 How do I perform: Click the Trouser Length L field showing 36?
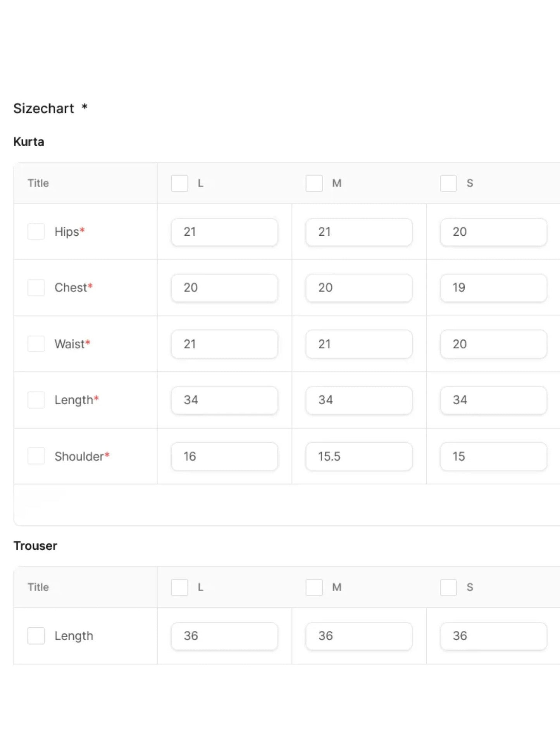224,636
